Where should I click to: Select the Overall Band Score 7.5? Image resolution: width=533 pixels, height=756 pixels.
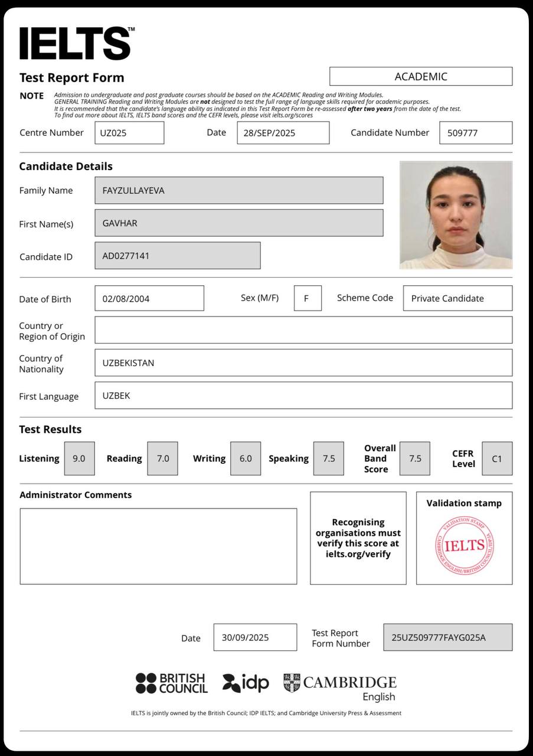pyautogui.click(x=414, y=458)
